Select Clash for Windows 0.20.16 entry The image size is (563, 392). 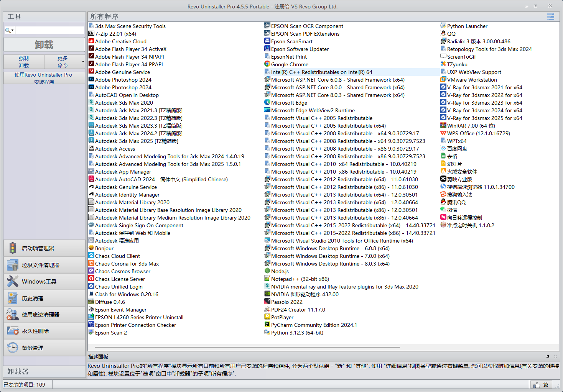point(123,294)
